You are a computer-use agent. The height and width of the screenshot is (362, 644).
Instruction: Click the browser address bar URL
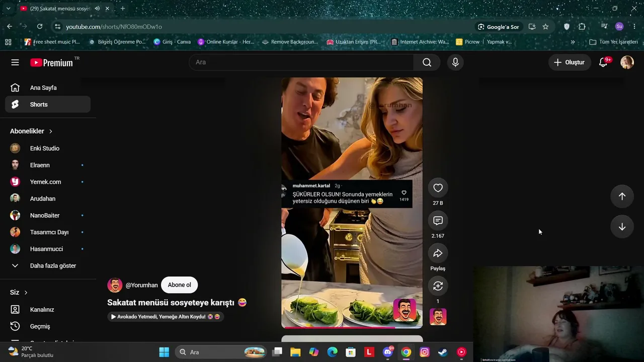point(114,27)
